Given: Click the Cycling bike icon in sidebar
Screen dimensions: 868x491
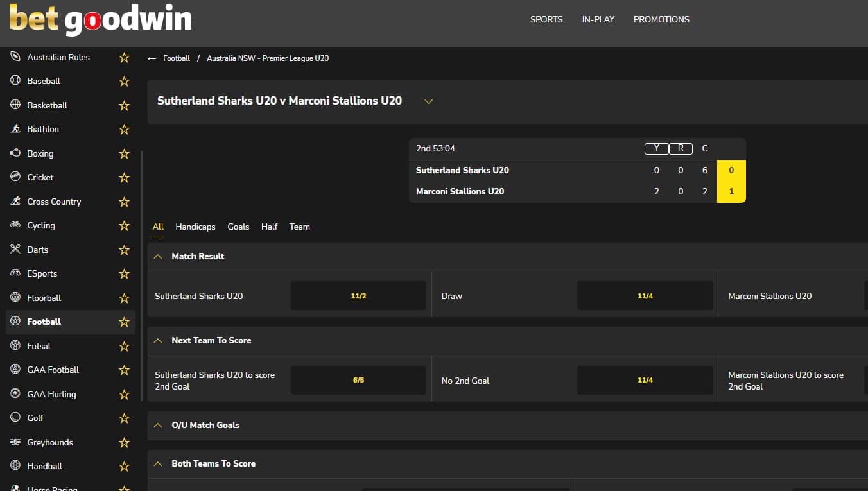Looking at the screenshot, I should click(15, 225).
